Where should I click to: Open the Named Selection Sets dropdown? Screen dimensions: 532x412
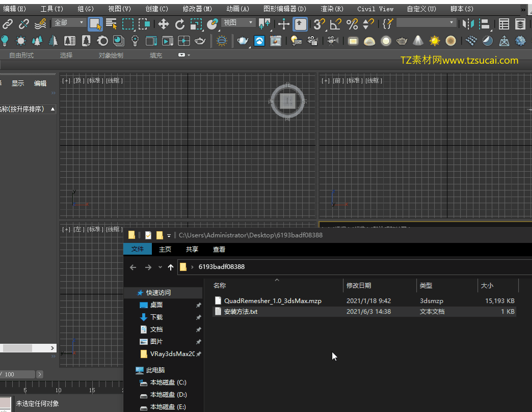(x=425, y=23)
